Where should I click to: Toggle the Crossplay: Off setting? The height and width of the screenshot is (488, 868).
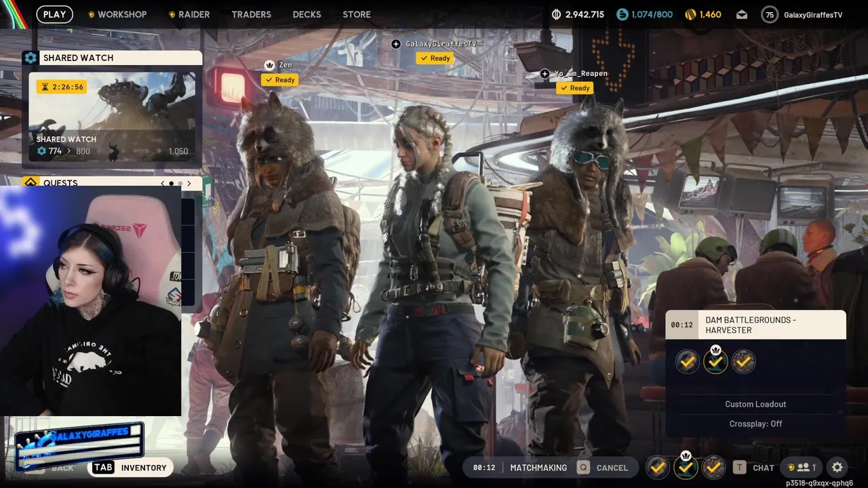755,424
